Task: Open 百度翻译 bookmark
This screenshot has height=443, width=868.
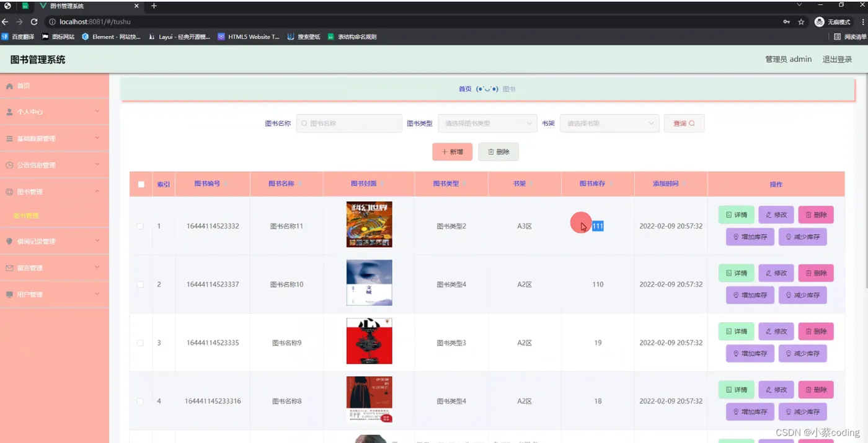Action: coord(18,37)
